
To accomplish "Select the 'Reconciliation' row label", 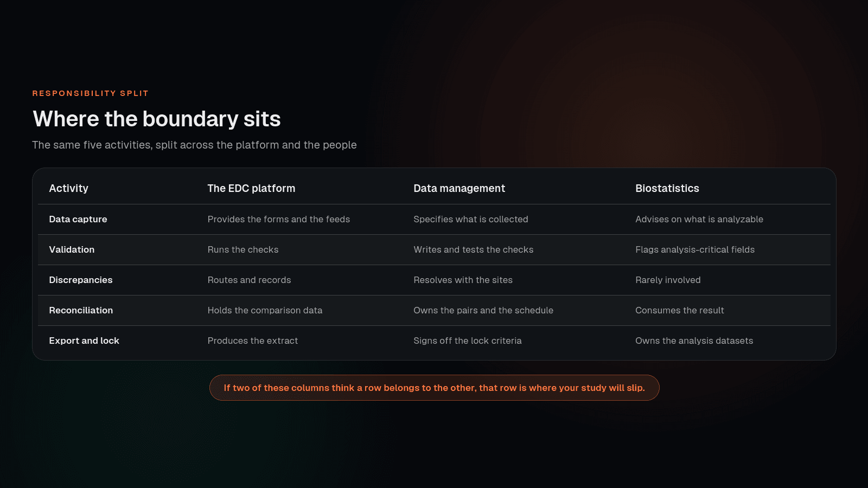I will coord(81,310).
